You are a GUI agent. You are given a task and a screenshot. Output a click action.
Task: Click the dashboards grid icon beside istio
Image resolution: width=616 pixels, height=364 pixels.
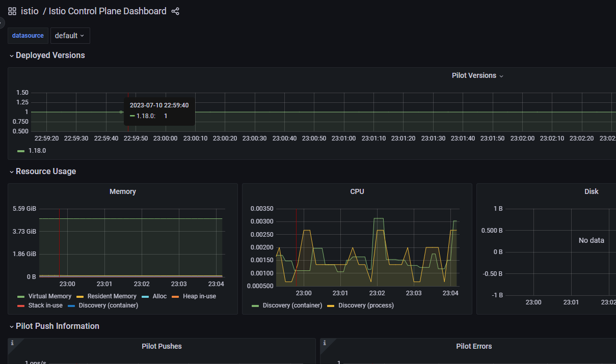click(x=12, y=11)
